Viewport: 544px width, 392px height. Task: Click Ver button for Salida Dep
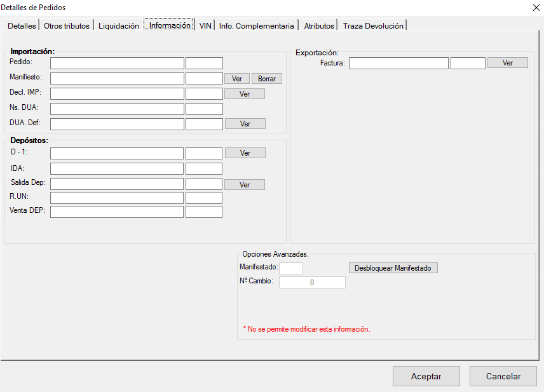pyautogui.click(x=245, y=185)
